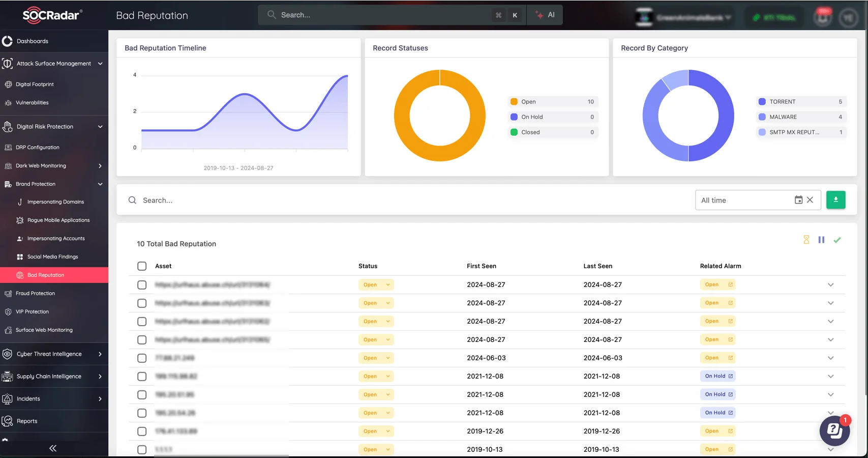This screenshot has height=458, width=868.
Task: Check the third 2024-08-27 row checkbox
Action: [142, 322]
